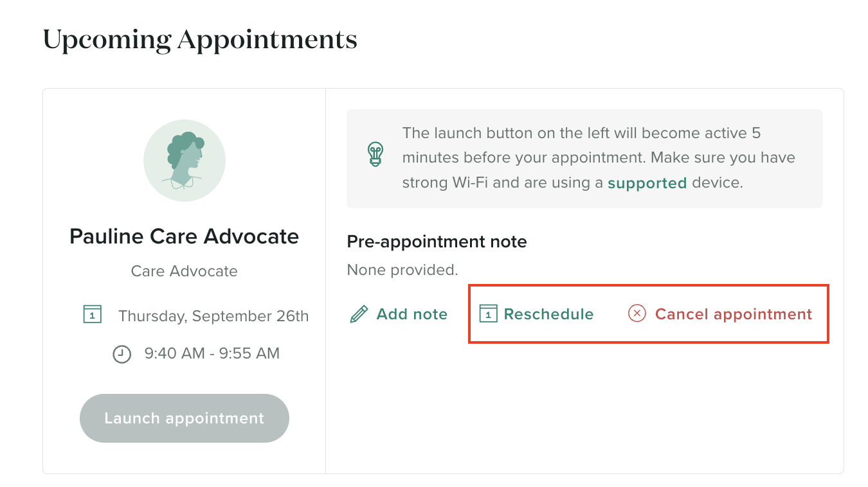Click the None provided note text
Image resolution: width=868 pixels, height=487 pixels.
click(402, 270)
